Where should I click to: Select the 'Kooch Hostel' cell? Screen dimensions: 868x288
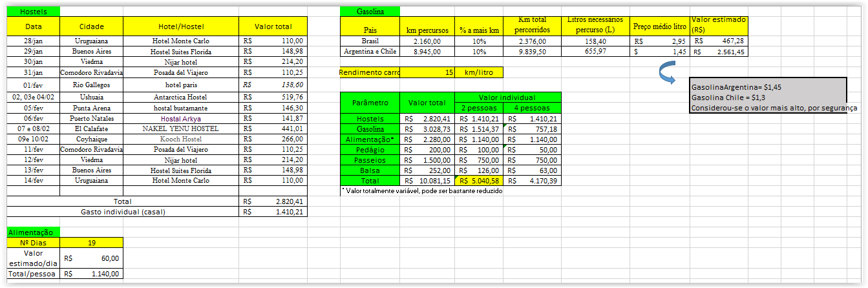(x=181, y=139)
